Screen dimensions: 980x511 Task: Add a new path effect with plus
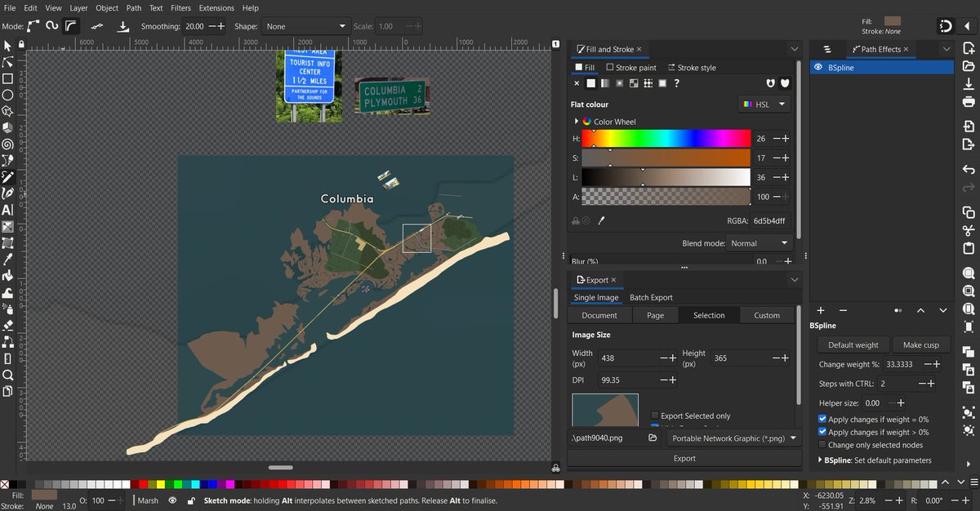(x=821, y=310)
